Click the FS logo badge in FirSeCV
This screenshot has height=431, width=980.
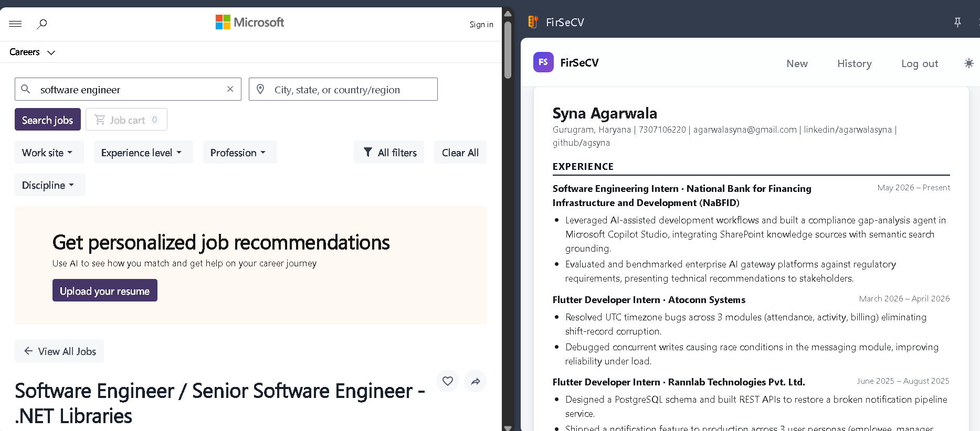click(543, 62)
